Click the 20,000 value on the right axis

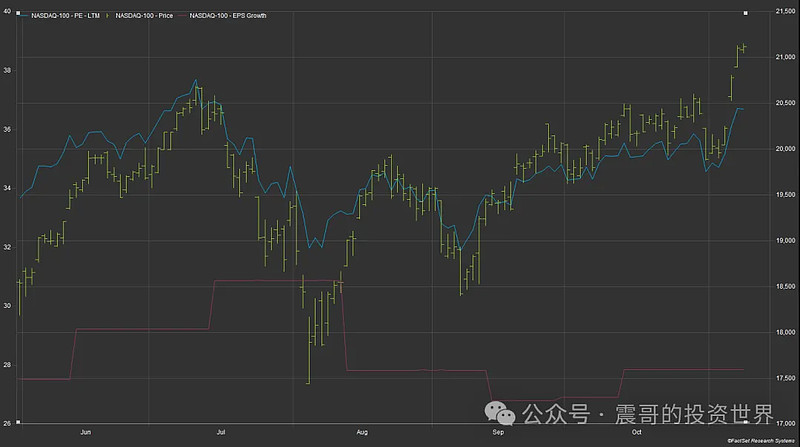click(x=785, y=149)
